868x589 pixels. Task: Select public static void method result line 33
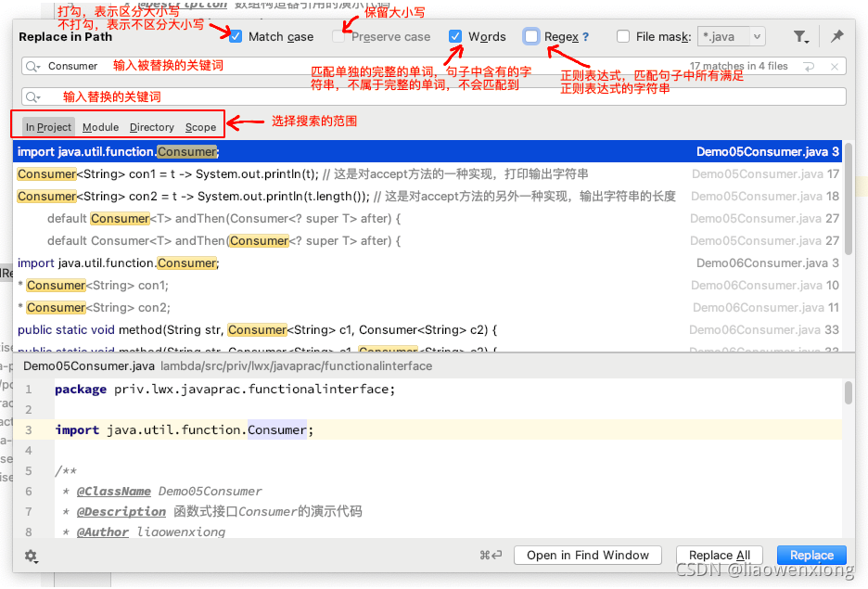pos(428,330)
